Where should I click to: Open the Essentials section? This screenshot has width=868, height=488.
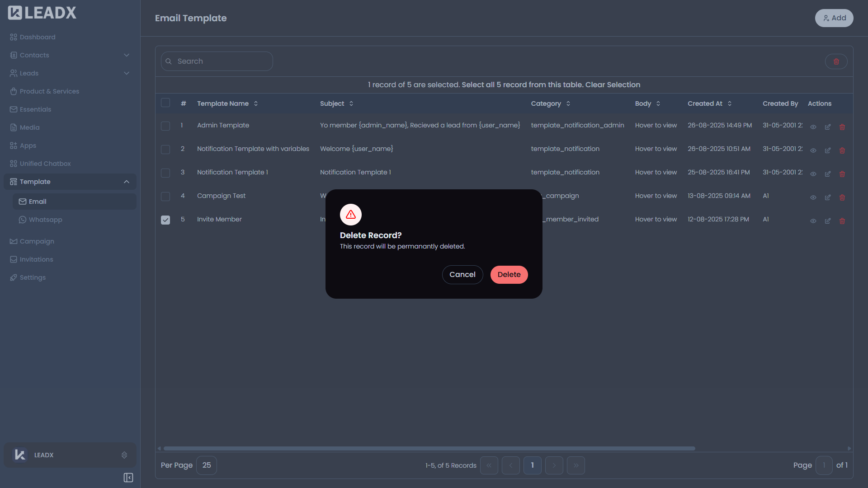[35, 109]
